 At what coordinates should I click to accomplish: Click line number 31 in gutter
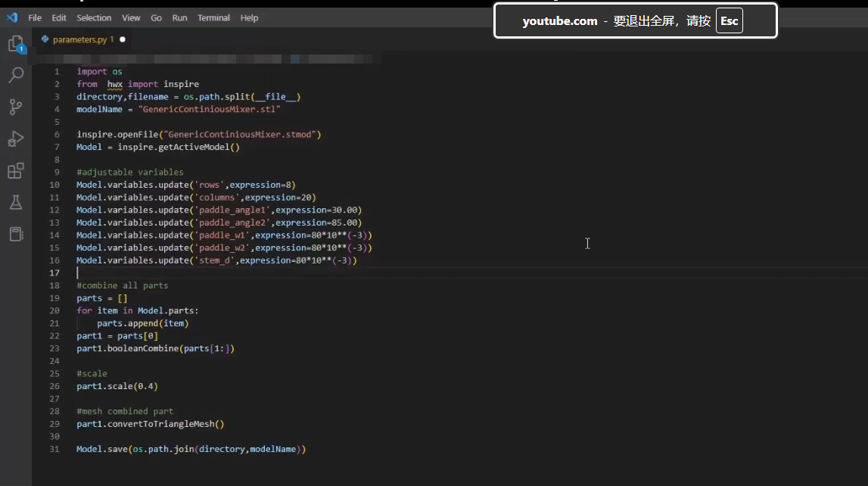pos(54,449)
